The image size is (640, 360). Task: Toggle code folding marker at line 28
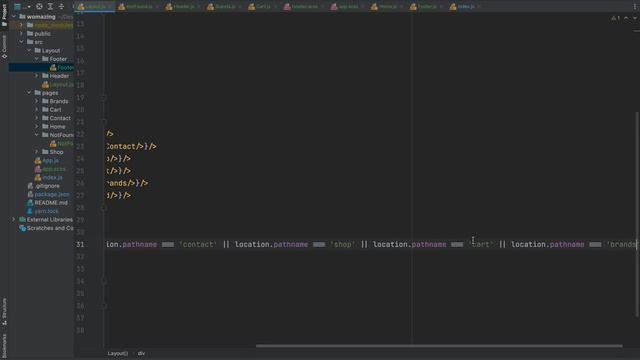click(x=104, y=208)
